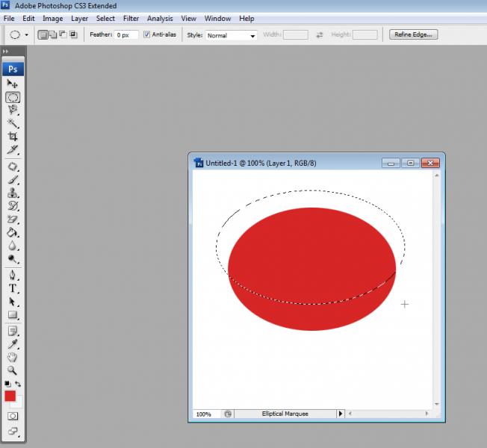Select the Hand tool
Screen dimensions: 487x448
pos(13,358)
